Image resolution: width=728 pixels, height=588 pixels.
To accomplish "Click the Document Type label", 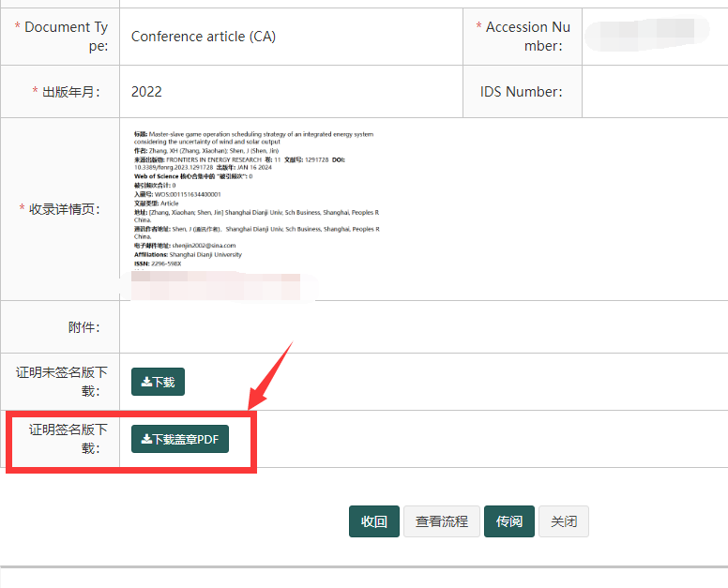I will [61, 37].
